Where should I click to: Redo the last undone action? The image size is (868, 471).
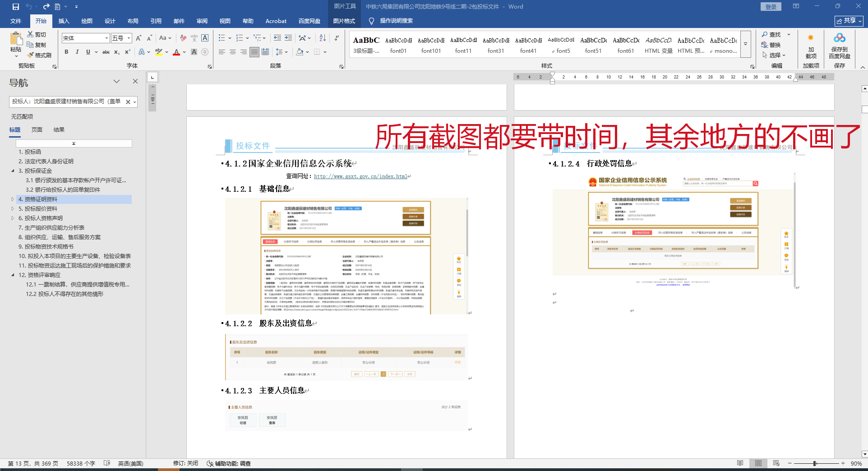click(46, 7)
